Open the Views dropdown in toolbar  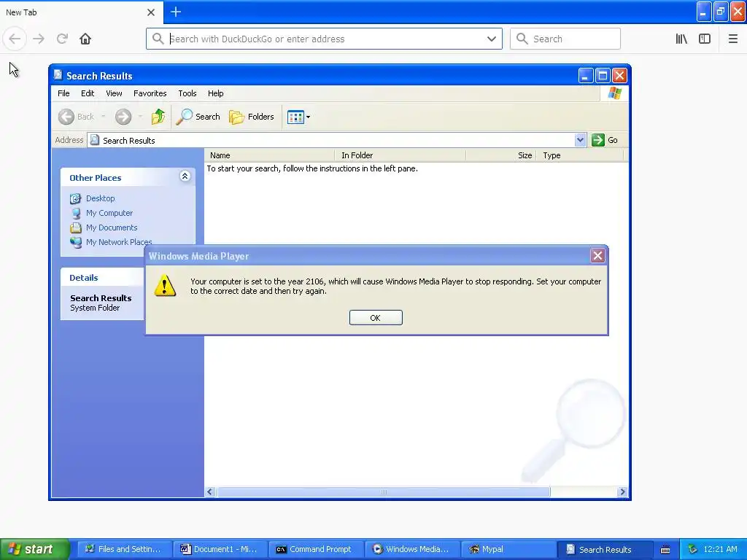click(x=298, y=117)
